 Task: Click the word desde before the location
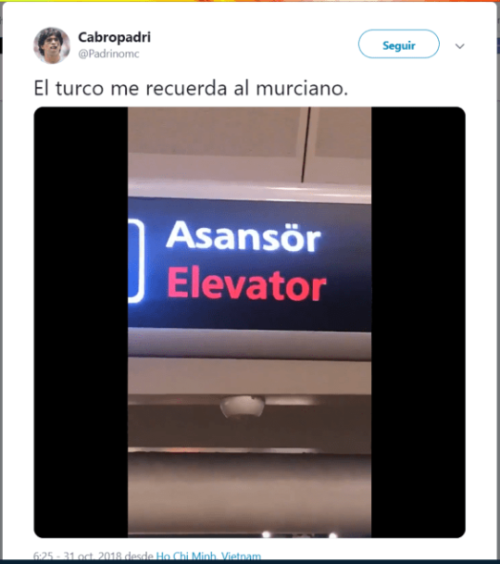click(x=139, y=556)
